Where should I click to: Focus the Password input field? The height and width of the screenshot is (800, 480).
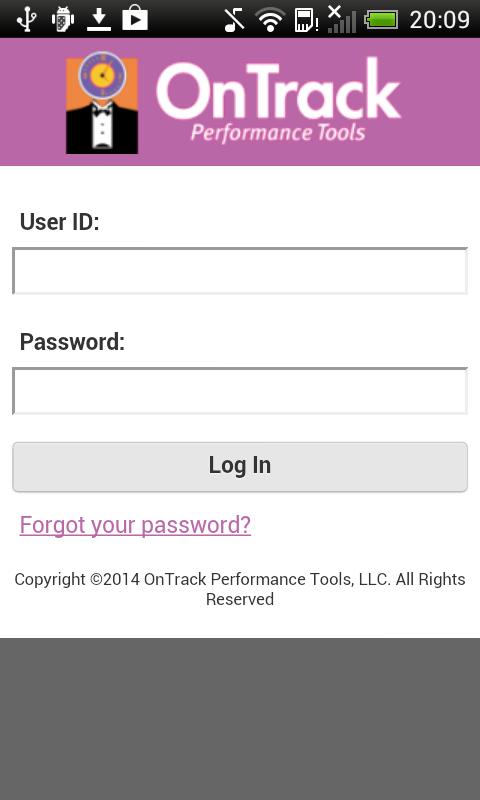click(240, 391)
